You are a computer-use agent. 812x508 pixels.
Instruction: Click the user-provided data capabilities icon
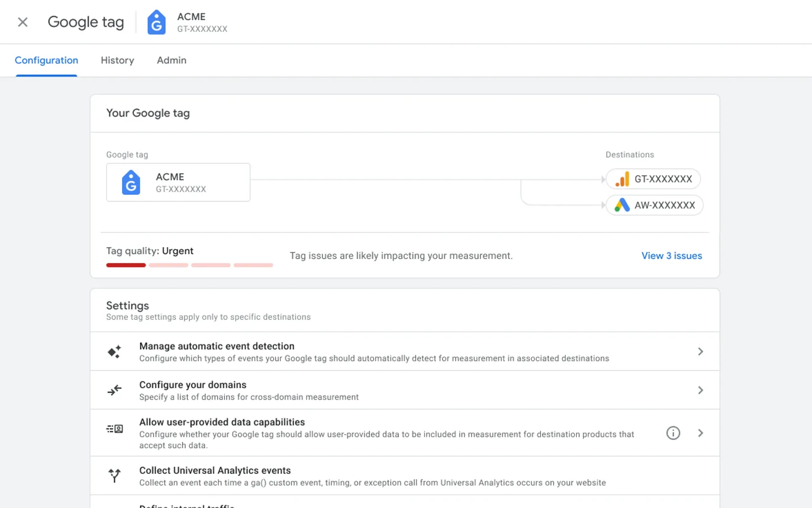coord(114,429)
